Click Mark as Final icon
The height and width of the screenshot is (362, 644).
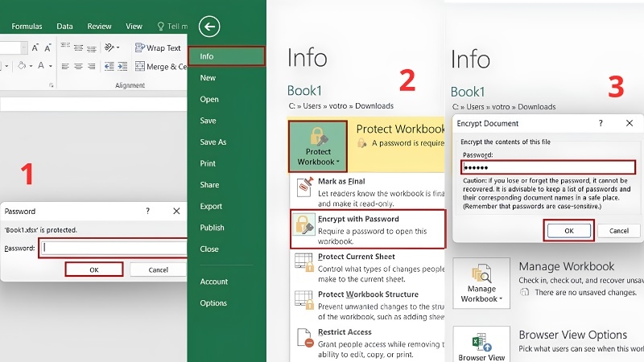pyautogui.click(x=305, y=187)
